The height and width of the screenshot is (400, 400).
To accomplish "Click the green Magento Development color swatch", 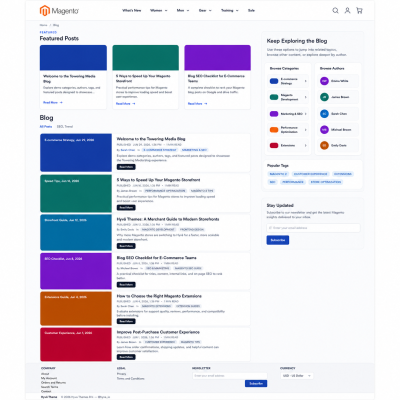I will [x=274, y=97].
